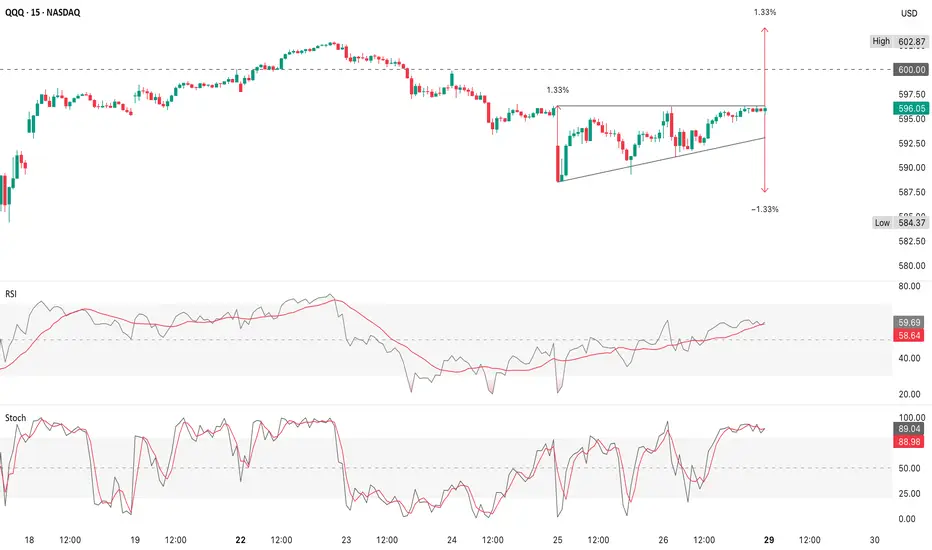Click the grey 89.04 Stoch value tag
This screenshot has height=550, width=932.
tap(909, 427)
